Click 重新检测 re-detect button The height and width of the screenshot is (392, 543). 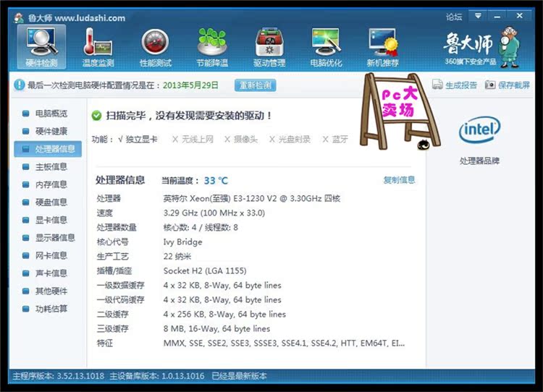pyautogui.click(x=255, y=85)
